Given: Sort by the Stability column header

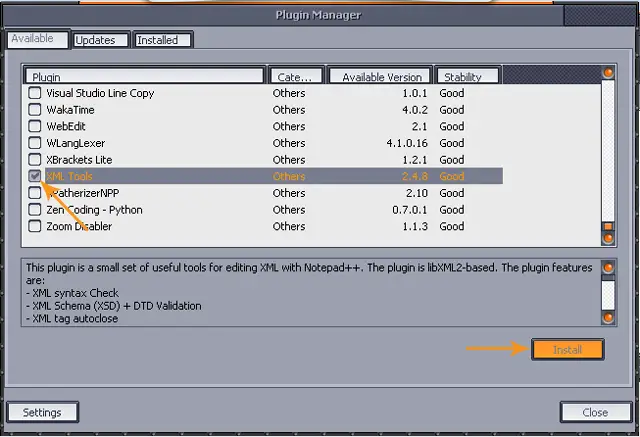Looking at the screenshot, I should click(x=468, y=76).
